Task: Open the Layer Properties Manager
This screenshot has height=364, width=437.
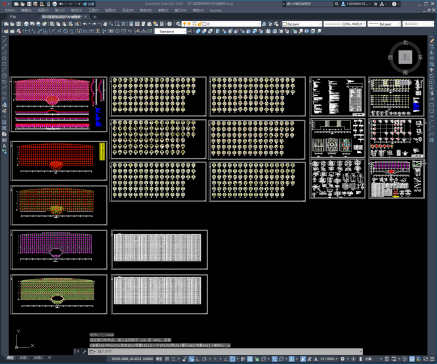Action: pyautogui.click(x=178, y=24)
